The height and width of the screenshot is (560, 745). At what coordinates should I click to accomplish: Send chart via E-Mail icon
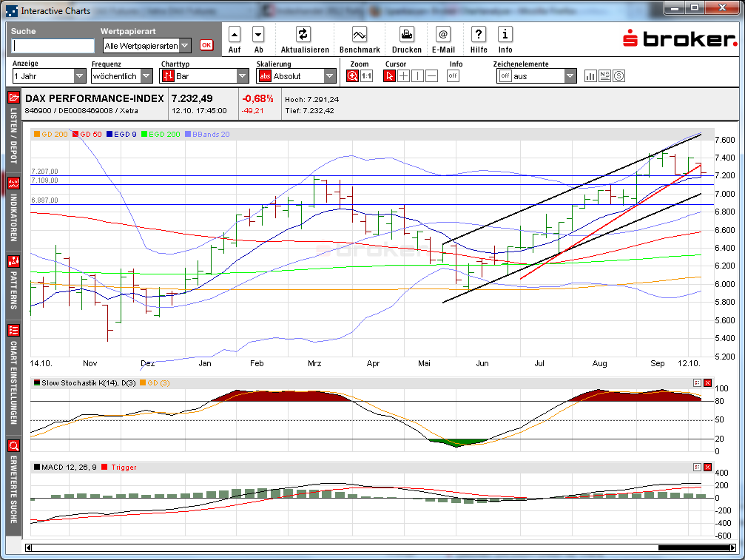[x=442, y=34]
